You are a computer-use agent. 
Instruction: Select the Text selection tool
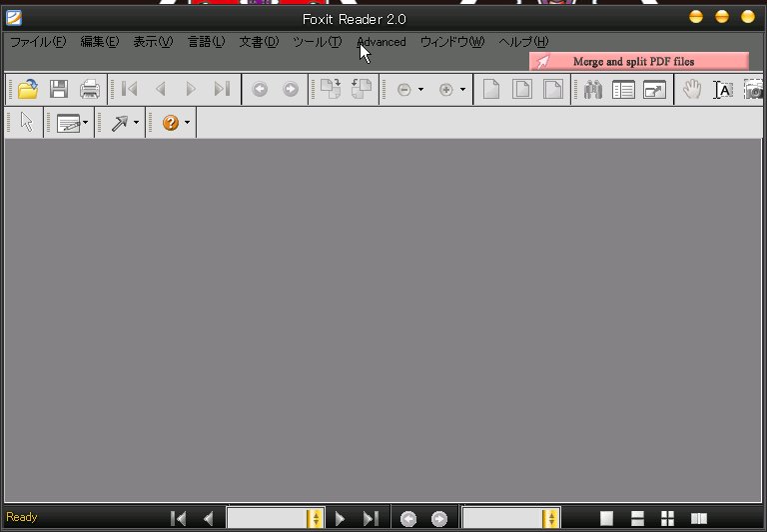click(x=723, y=90)
